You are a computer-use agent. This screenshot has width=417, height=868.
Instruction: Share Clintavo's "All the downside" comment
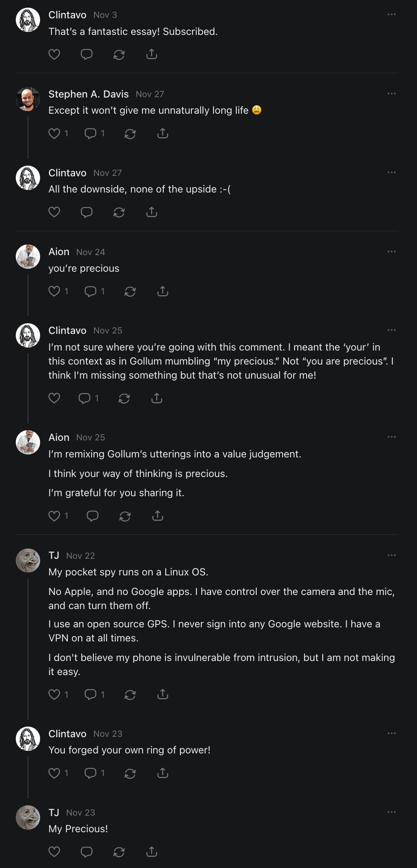152,212
